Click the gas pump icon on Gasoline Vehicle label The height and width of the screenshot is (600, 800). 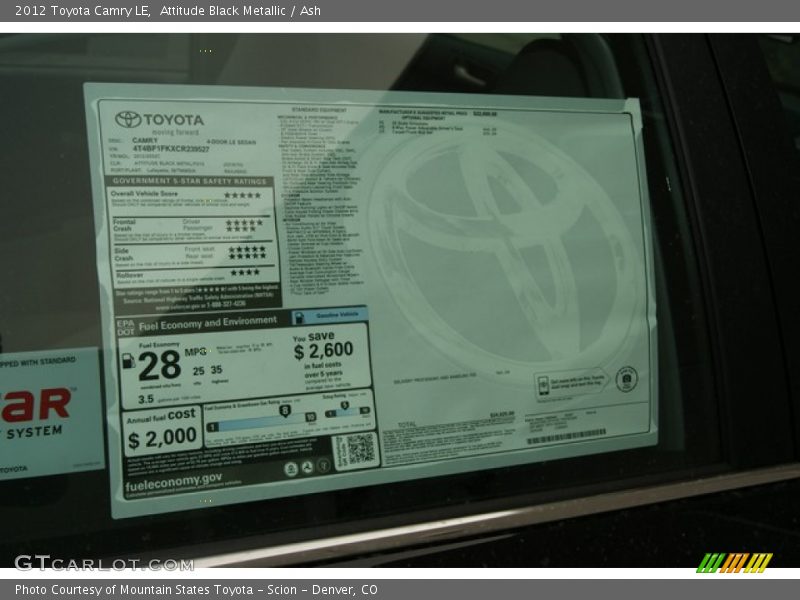coord(298,316)
